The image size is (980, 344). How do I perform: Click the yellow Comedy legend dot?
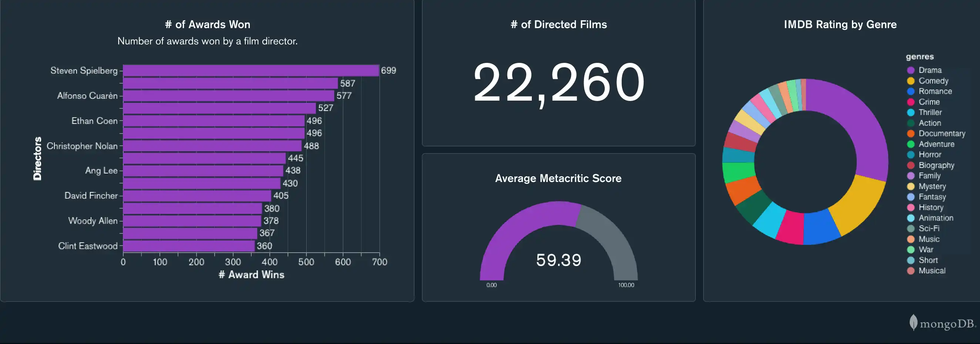point(911,81)
